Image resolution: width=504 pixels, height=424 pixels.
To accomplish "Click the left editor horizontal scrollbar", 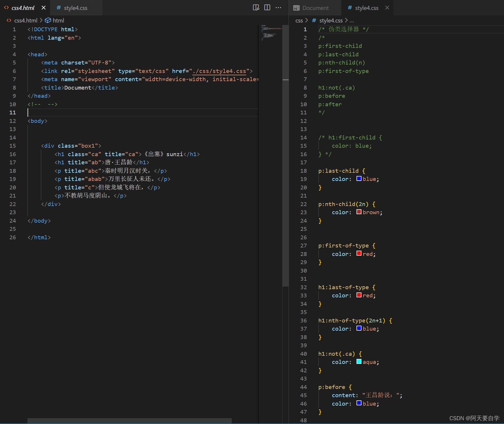I will point(129,420).
